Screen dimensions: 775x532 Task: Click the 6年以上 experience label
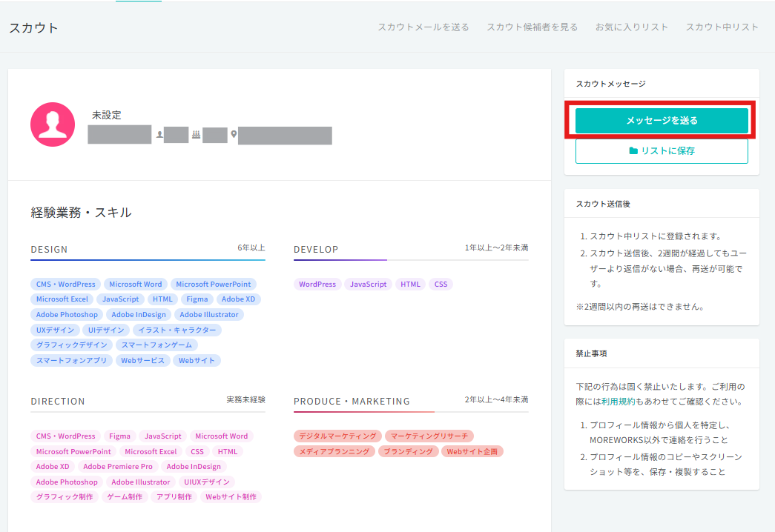pyautogui.click(x=251, y=248)
